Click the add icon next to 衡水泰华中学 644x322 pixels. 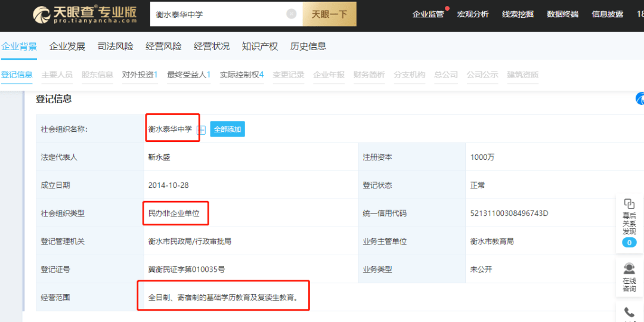click(x=202, y=130)
